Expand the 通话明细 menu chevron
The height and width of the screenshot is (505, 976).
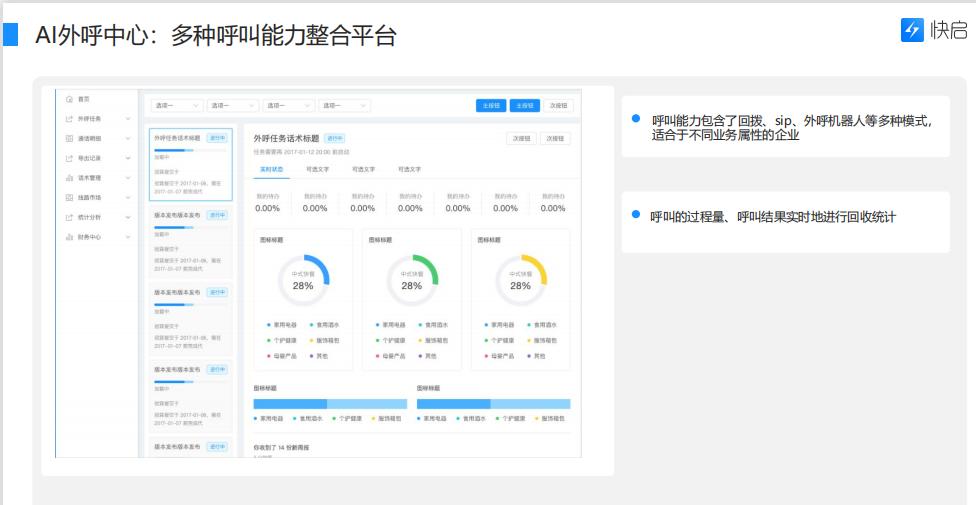point(128,139)
